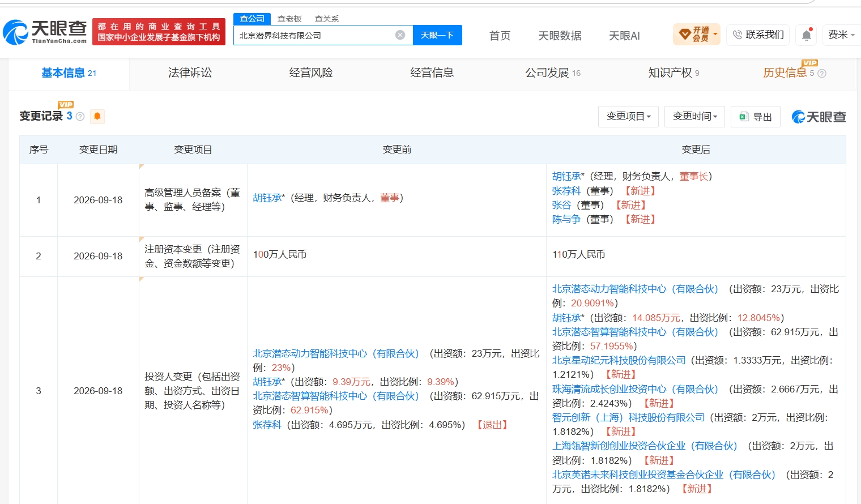This screenshot has width=861, height=504.
Task: Open the 知识产权 tab
Action: [674, 73]
